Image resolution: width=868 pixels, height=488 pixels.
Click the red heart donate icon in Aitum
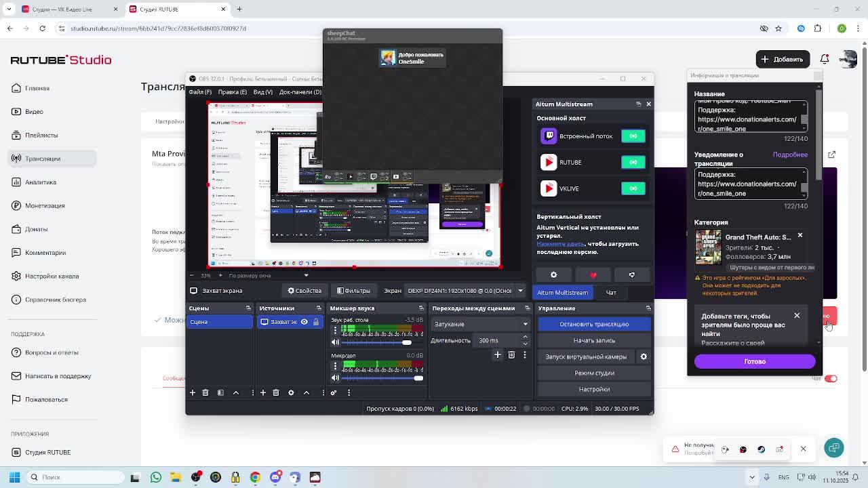click(593, 274)
